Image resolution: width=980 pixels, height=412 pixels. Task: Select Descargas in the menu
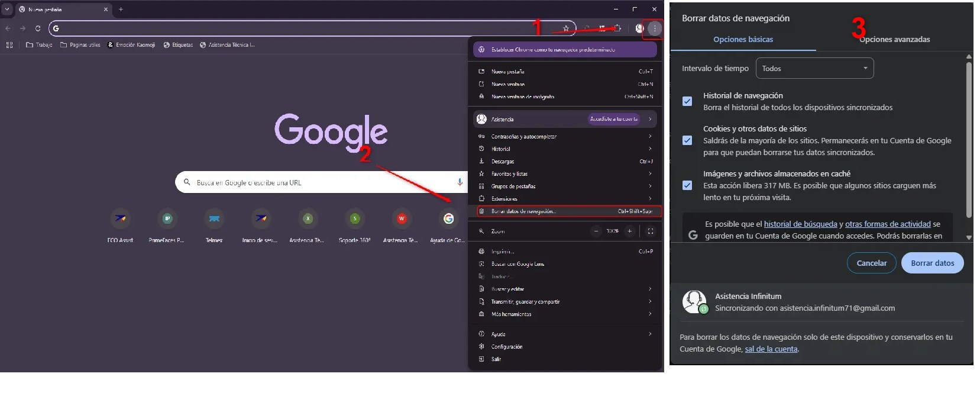[x=565, y=162]
